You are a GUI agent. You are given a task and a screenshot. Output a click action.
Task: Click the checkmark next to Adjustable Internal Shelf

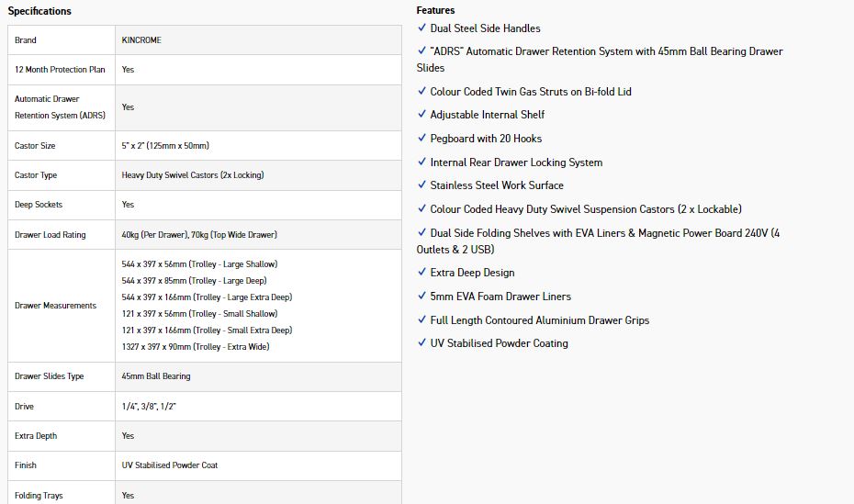421,115
